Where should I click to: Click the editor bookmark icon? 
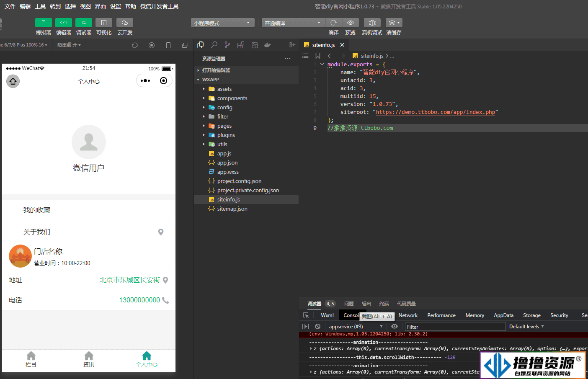coord(318,56)
